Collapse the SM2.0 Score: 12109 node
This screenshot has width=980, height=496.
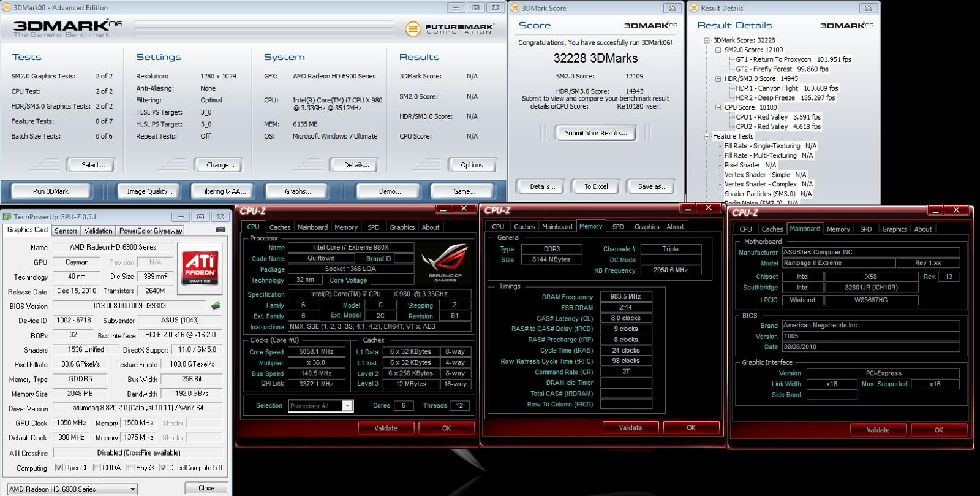pos(718,50)
